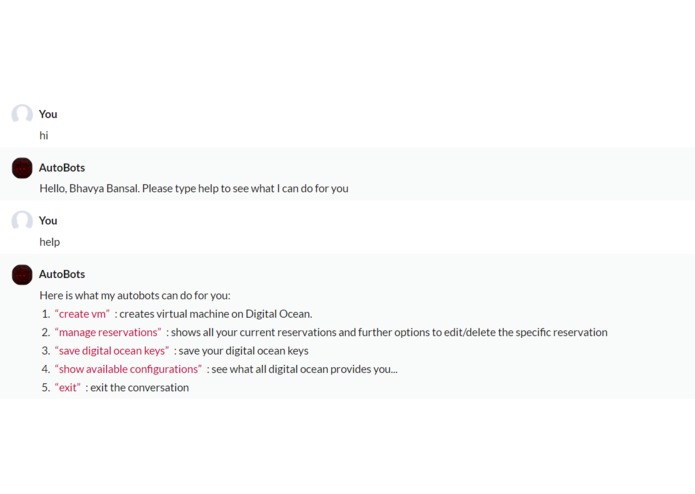Click the avatar beside the "hi" message
695x494 pixels.
[22, 114]
